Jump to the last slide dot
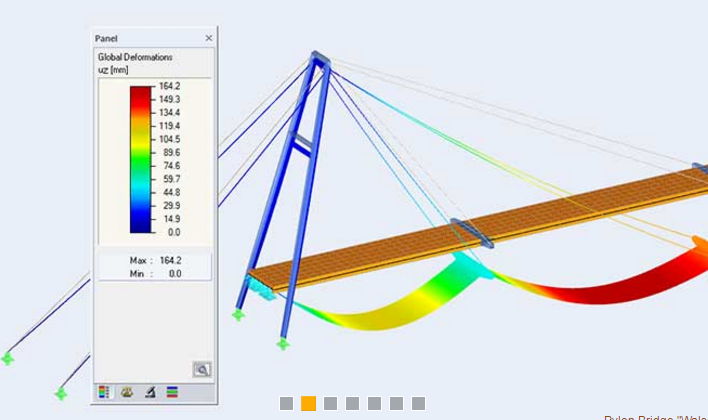This screenshot has height=420, width=708. (418, 404)
